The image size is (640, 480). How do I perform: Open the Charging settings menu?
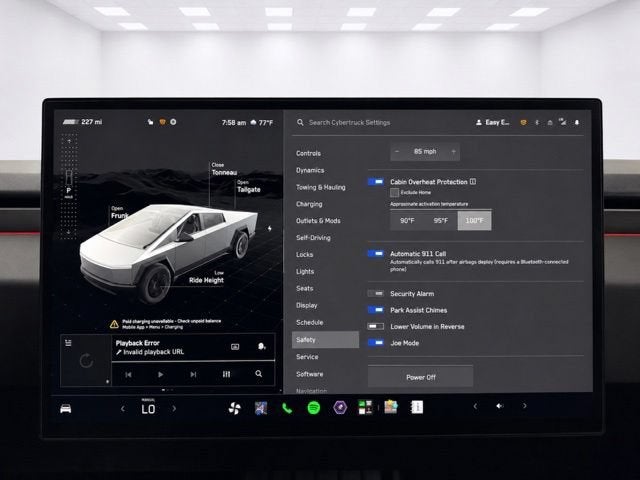click(x=309, y=204)
